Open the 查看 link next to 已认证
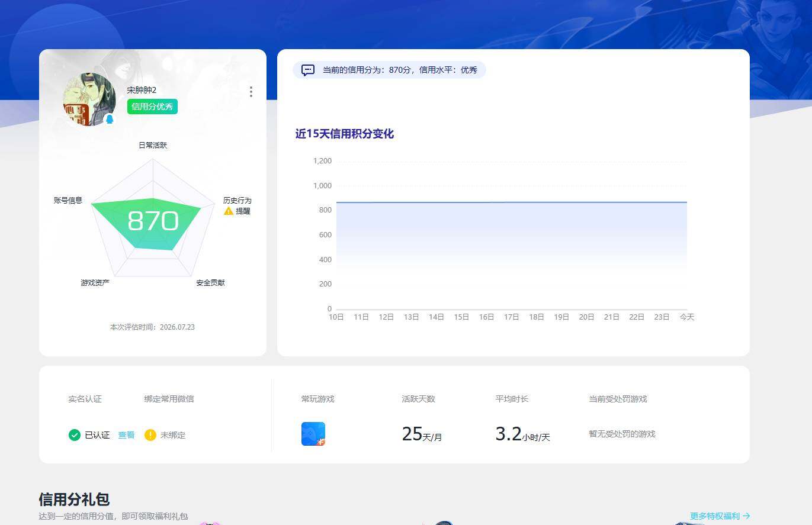 126,435
